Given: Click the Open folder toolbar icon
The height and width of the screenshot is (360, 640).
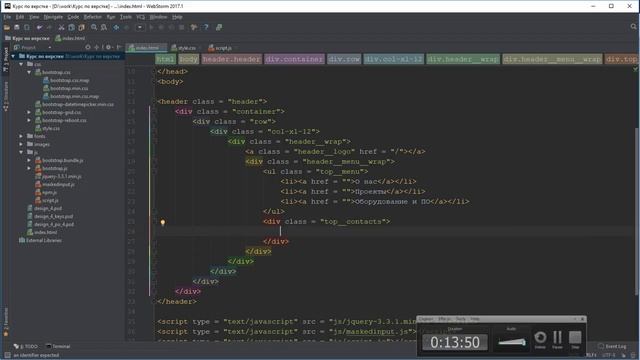Looking at the screenshot, I should [7, 27].
